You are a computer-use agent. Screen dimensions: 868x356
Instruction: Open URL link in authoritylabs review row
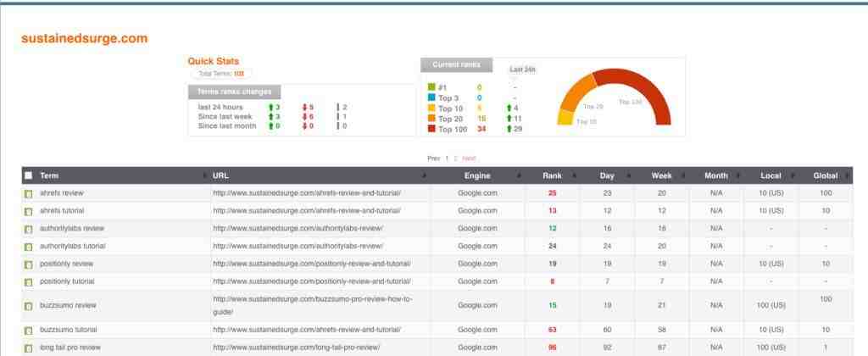[298, 229]
